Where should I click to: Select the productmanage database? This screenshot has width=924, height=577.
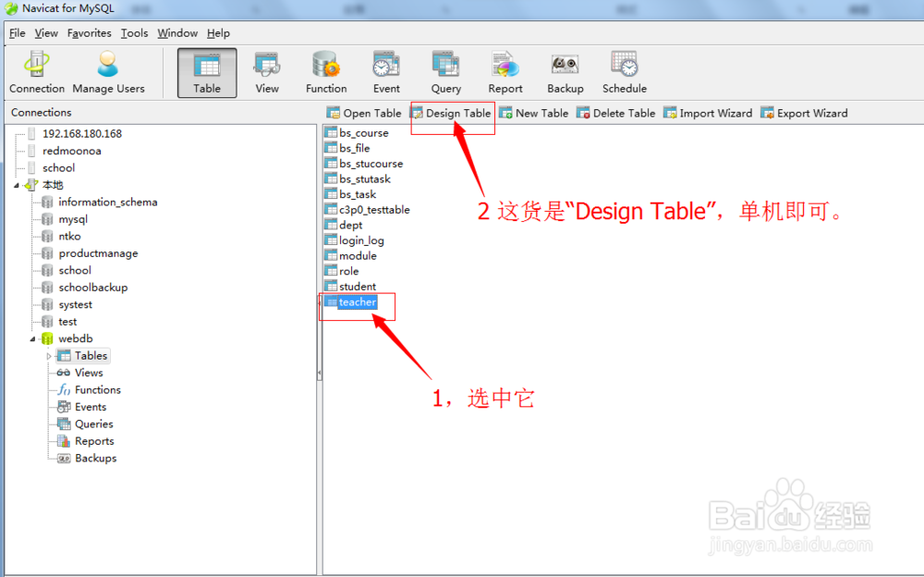click(98, 253)
